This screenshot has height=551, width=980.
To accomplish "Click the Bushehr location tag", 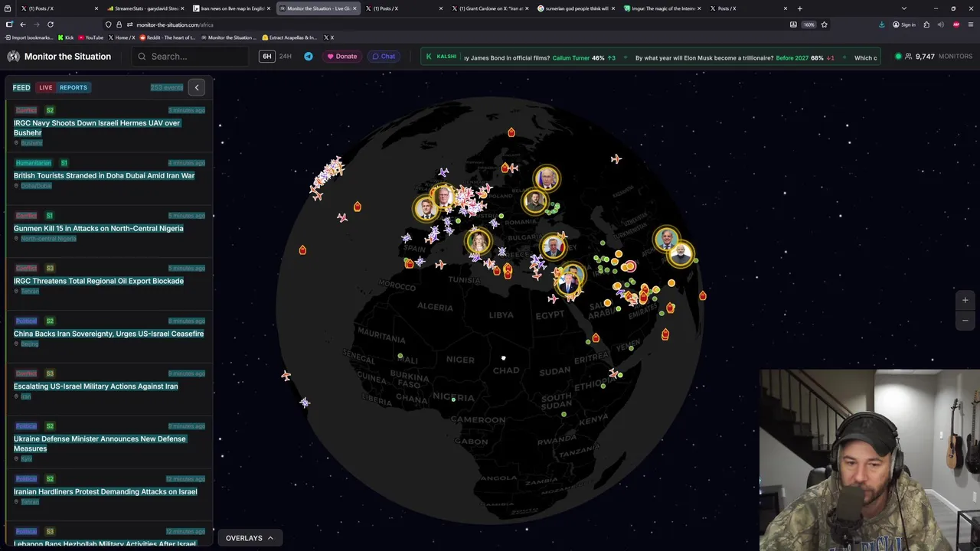I will pyautogui.click(x=31, y=143).
